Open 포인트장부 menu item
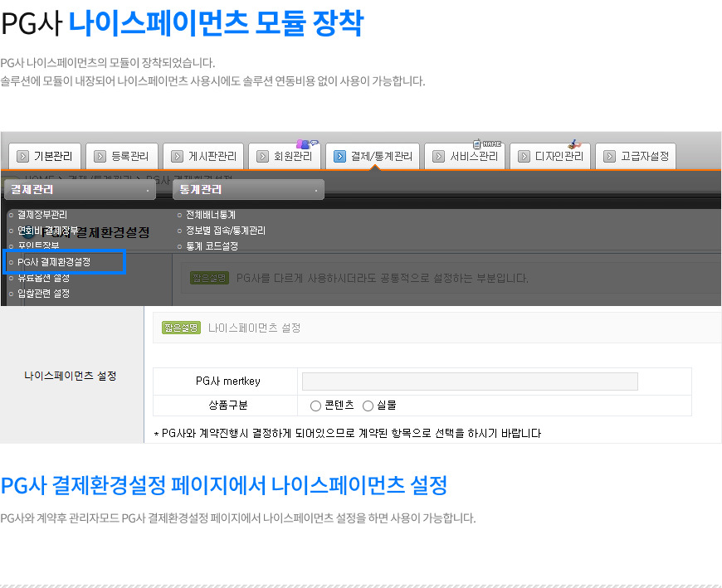 [38, 246]
